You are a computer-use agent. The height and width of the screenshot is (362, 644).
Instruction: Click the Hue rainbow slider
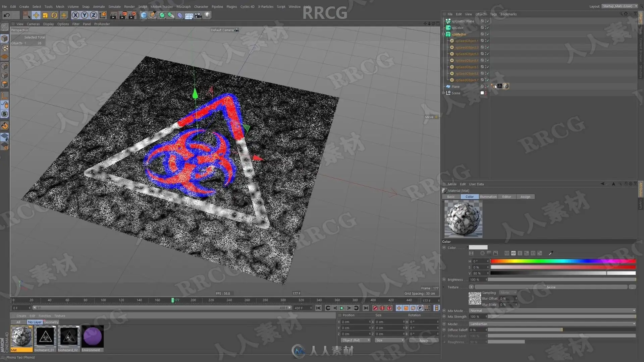(x=563, y=261)
